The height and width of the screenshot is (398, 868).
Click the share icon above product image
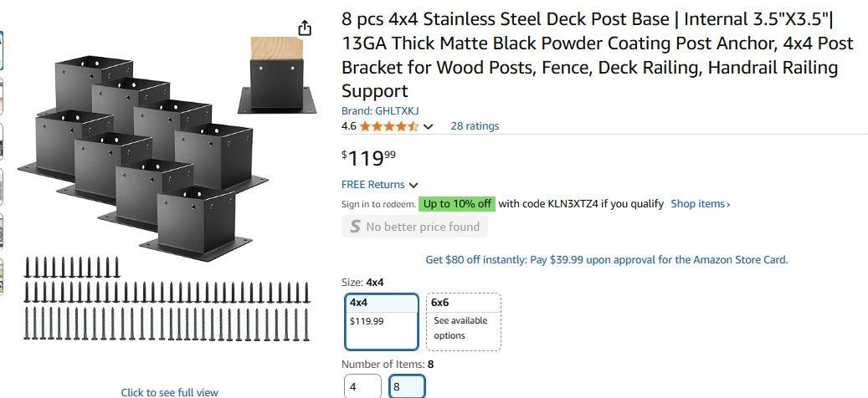coord(306,28)
